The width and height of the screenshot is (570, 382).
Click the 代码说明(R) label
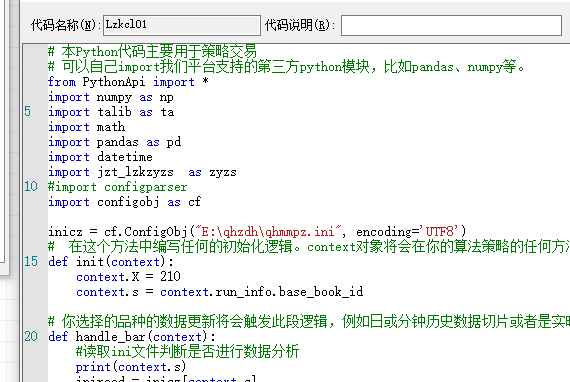(300, 25)
